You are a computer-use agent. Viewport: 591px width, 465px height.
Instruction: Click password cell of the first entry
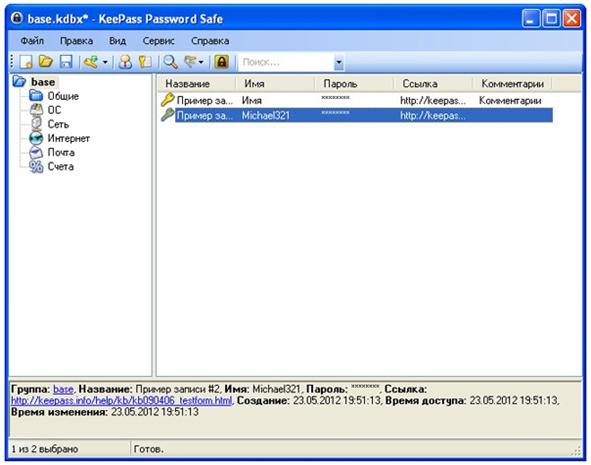335,99
